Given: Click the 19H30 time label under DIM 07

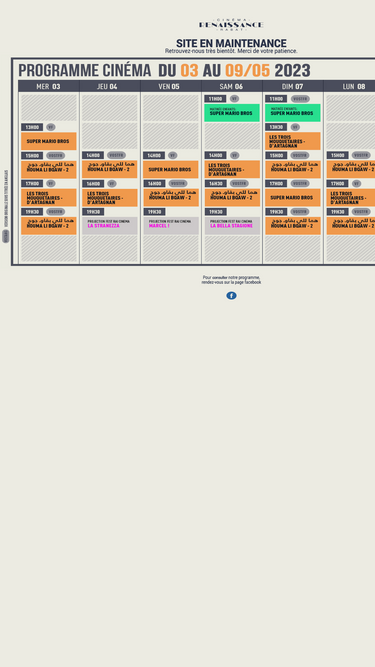Looking at the screenshot, I should tap(276, 211).
